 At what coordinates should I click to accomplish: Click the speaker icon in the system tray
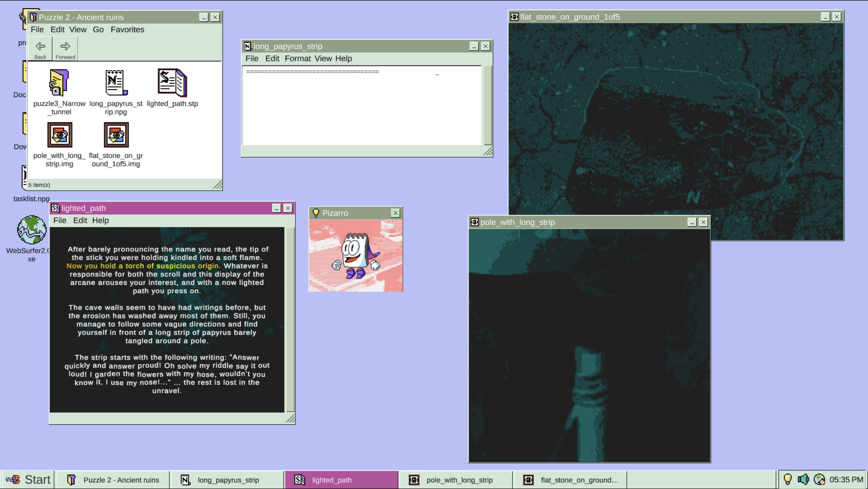tap(804, 479)
